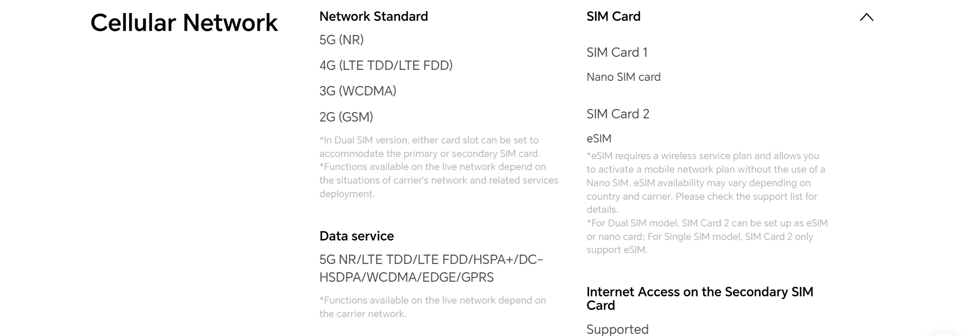Screen dimensions: 980x336
Task: Select the 2G (GSM) entry
Action: tap(346, 117)
